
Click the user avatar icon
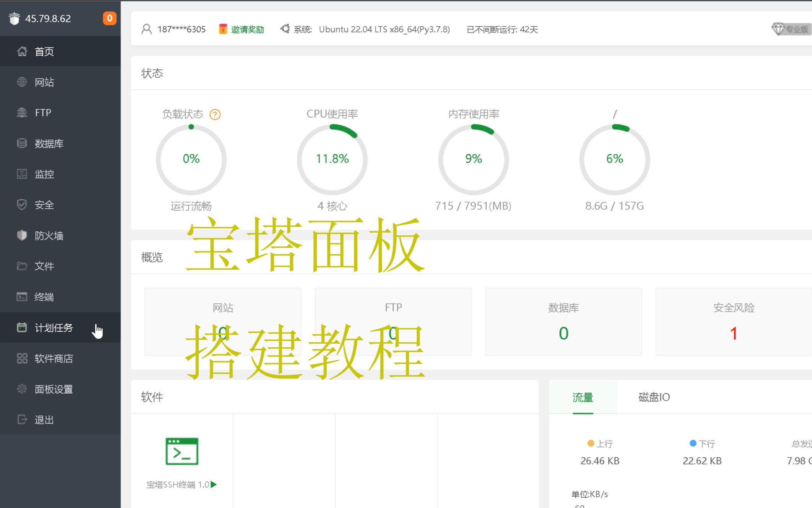pos(146,29)
